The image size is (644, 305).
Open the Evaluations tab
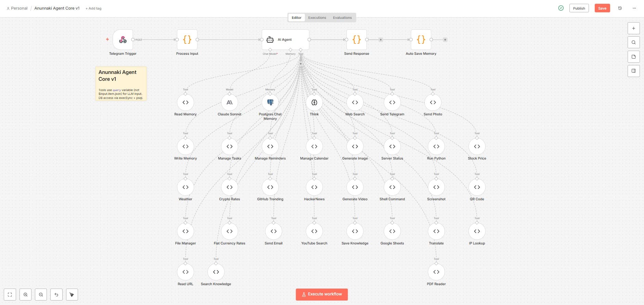pos(342,18)
